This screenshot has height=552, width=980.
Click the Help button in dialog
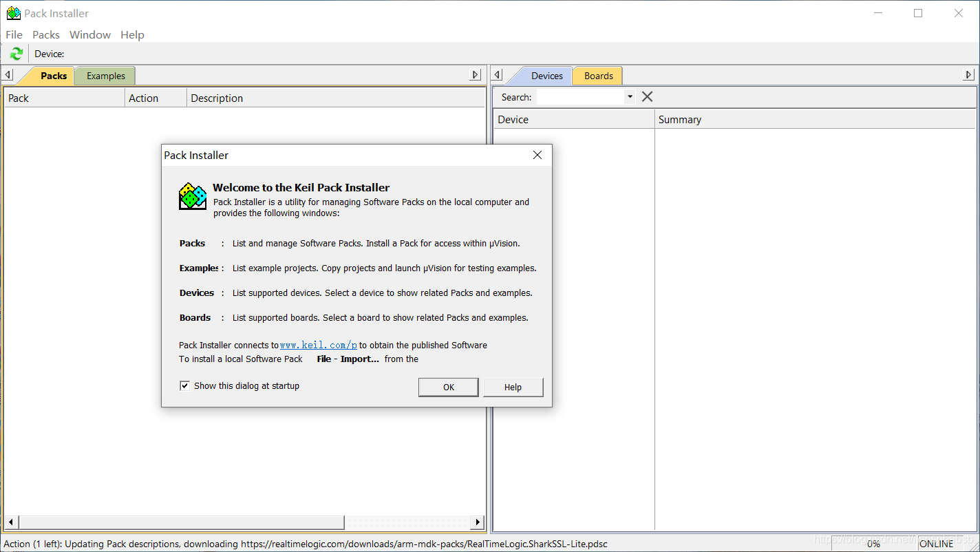coord(513,387)
